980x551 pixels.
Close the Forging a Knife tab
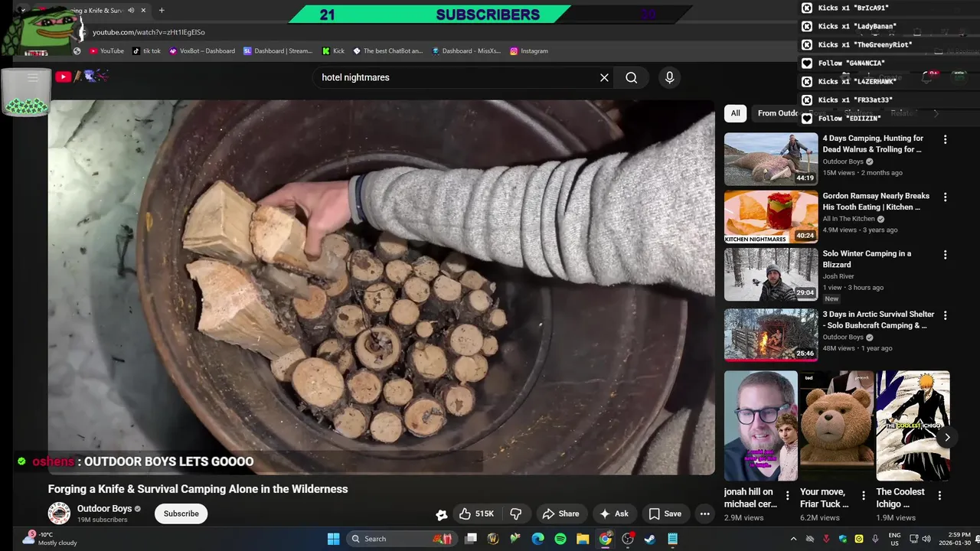pyautogui.click(x=143, y=11)
